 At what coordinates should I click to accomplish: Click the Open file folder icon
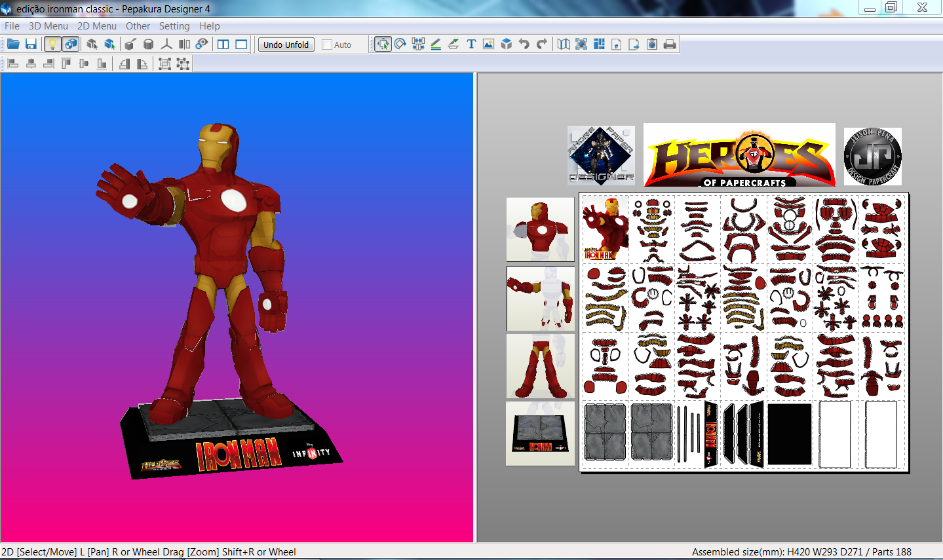tap(13, 45)
